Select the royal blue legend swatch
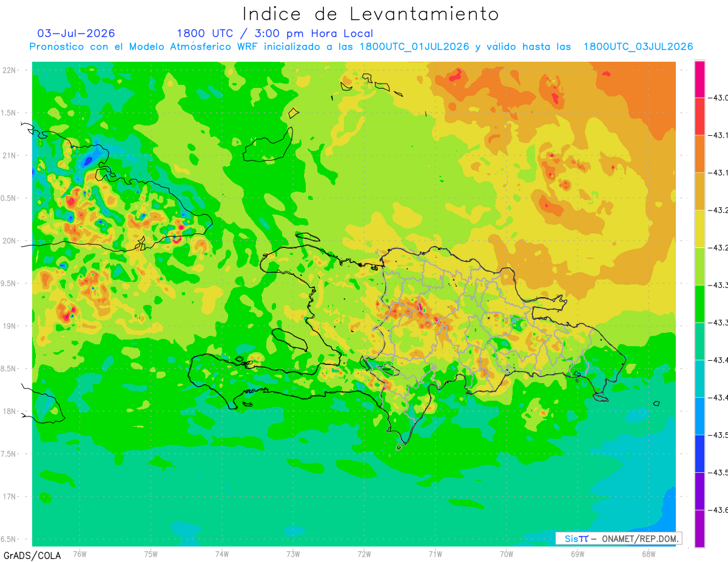The width and height of the screenshot is (728, 562). pyautogui.click(x=699, y=453)
